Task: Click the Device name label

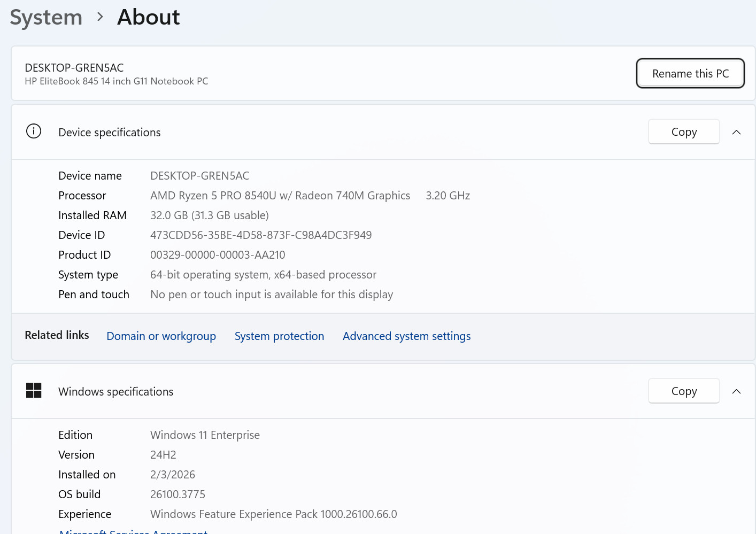Action: tap(90, 176)
